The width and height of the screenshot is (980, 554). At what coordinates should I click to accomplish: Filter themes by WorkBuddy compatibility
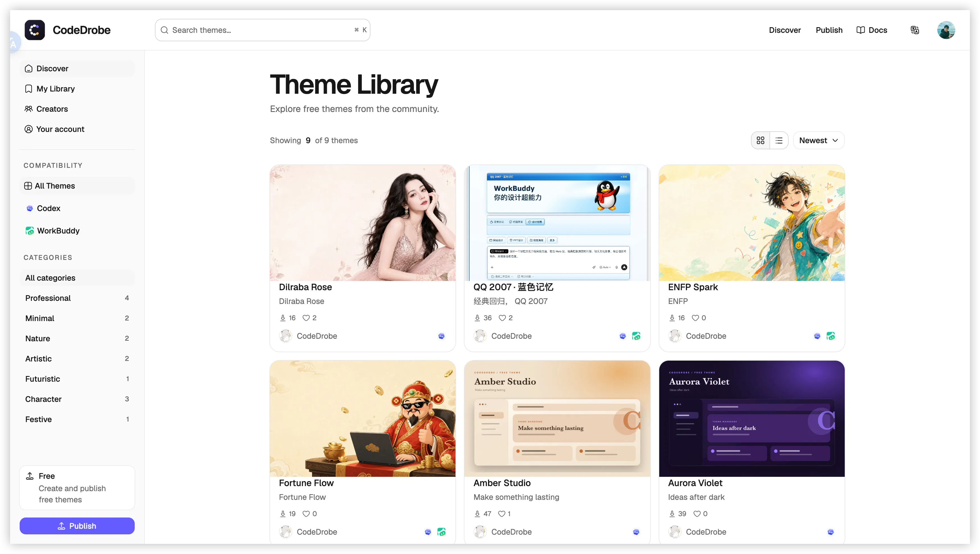(x=77, y=231)
